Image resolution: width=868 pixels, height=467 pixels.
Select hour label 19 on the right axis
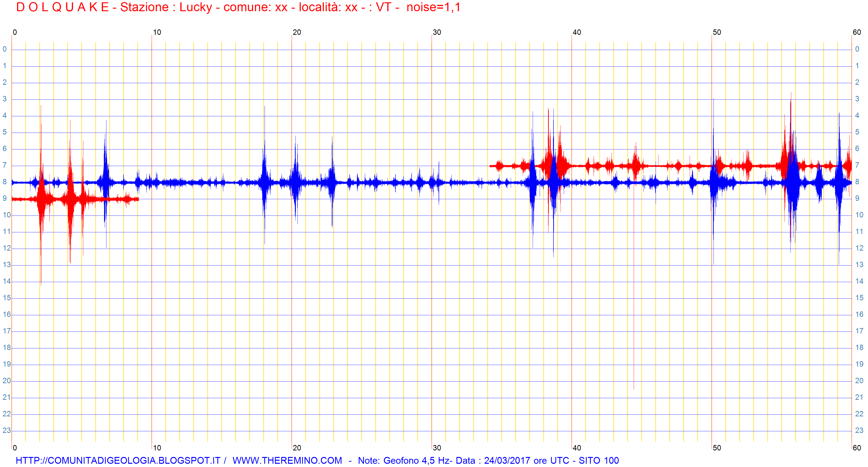859,364
